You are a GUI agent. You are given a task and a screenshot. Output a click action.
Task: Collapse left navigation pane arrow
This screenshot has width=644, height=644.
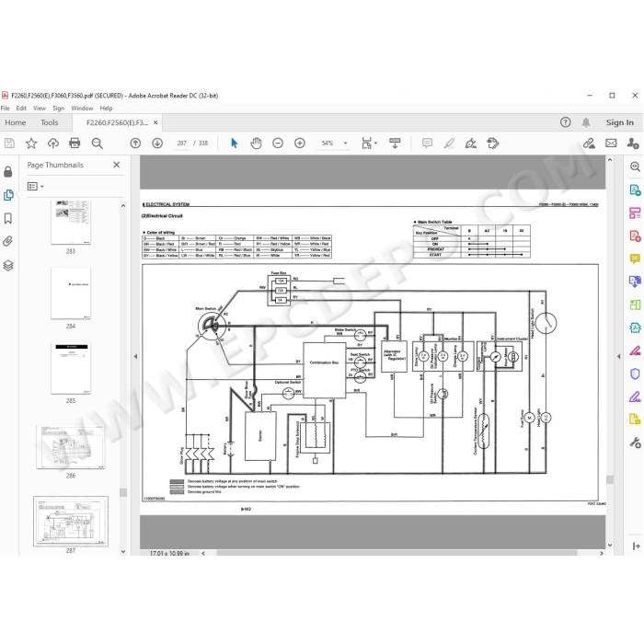point(135,357)
